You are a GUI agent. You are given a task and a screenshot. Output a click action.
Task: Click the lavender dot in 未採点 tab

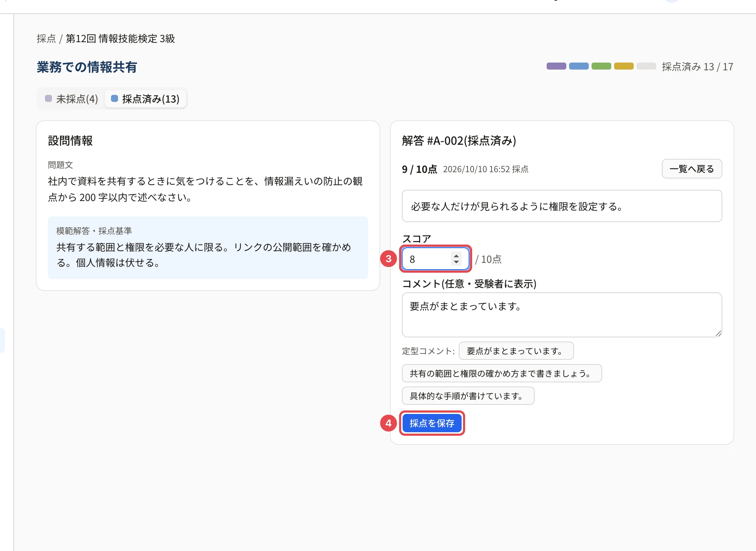[48, 98]
